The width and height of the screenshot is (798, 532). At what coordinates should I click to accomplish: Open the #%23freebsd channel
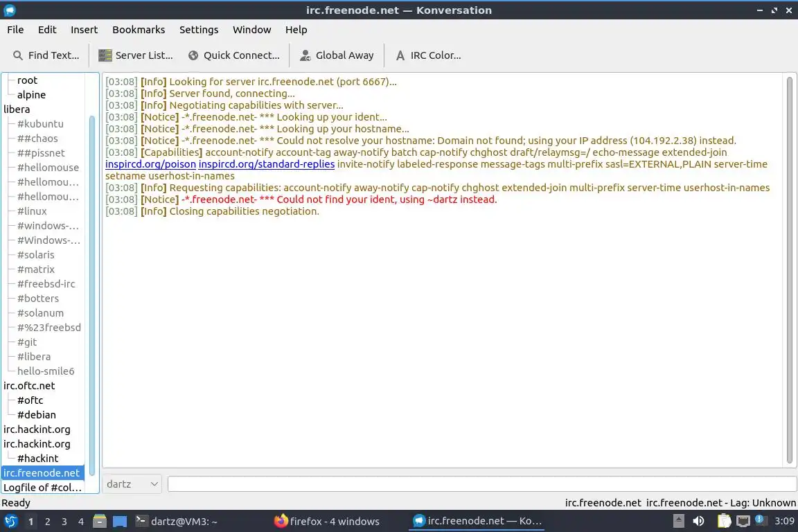click(x=49, y=328)
